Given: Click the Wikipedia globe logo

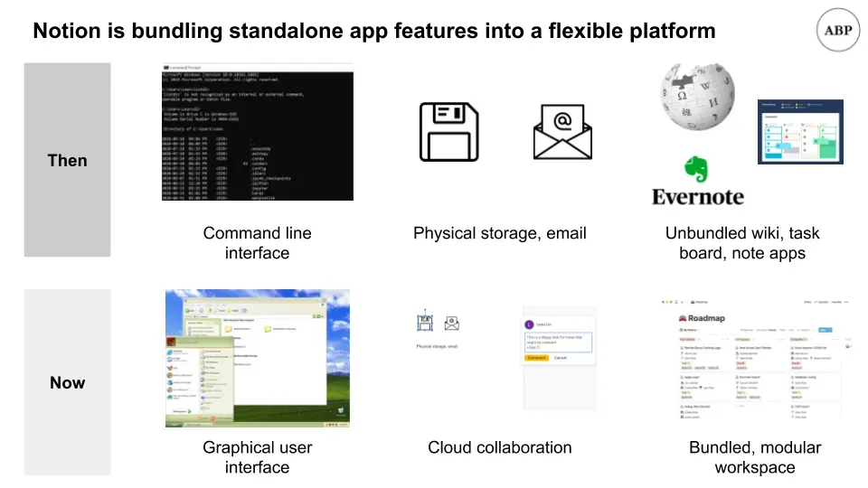Looking at the screenshot, I should pyautogui.click(x=693, y=97).
